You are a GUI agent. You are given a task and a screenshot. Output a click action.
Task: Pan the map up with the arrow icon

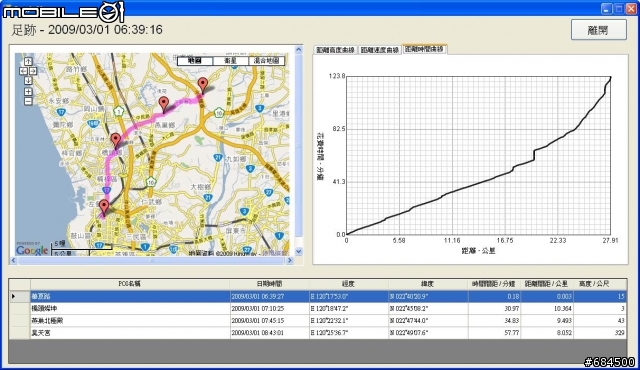pos(28,62)
